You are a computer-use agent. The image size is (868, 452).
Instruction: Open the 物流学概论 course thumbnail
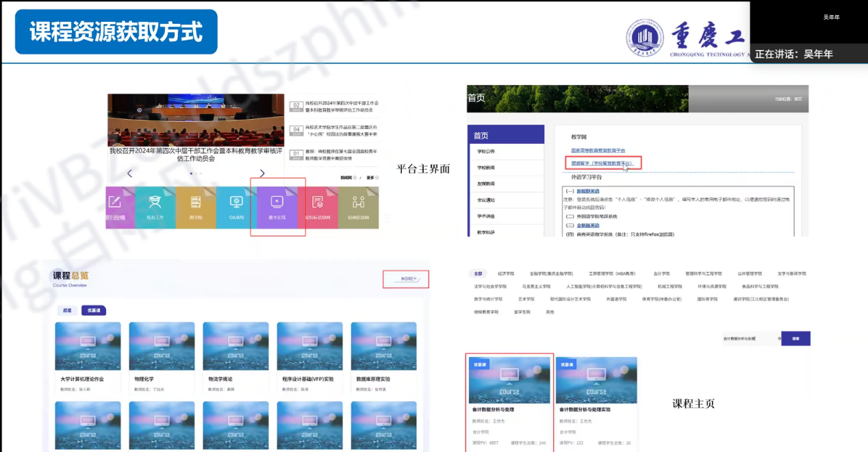click(236, 347)
